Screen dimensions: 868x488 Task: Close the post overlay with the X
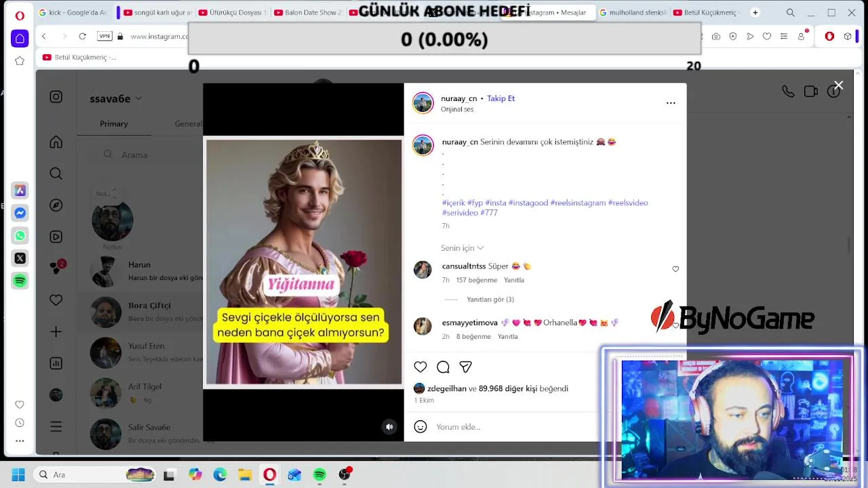(839, 85)
